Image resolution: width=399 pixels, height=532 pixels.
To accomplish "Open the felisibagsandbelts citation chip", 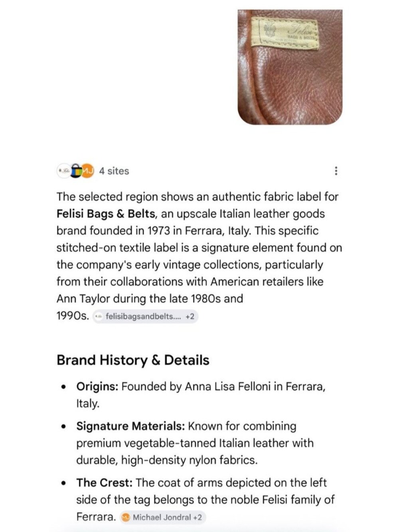I will point(145,316).
